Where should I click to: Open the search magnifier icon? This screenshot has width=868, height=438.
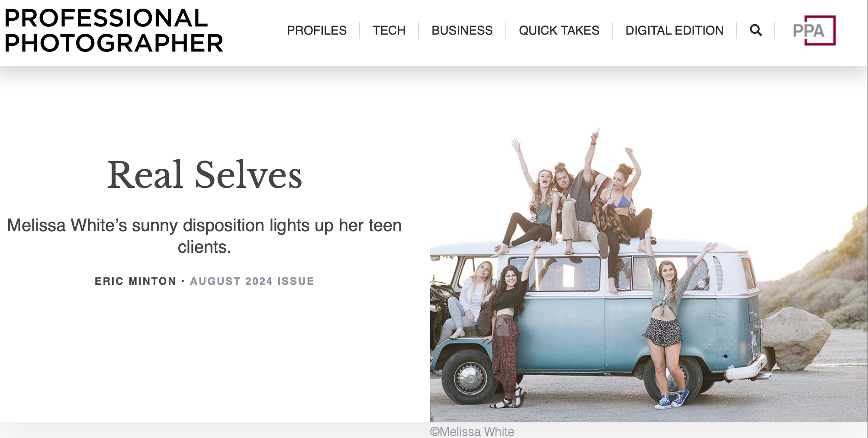click(755, 30)
